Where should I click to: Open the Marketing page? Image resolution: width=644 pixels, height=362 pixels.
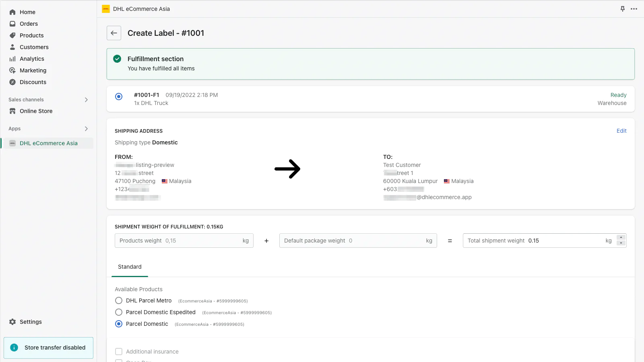tap(33, 70)
